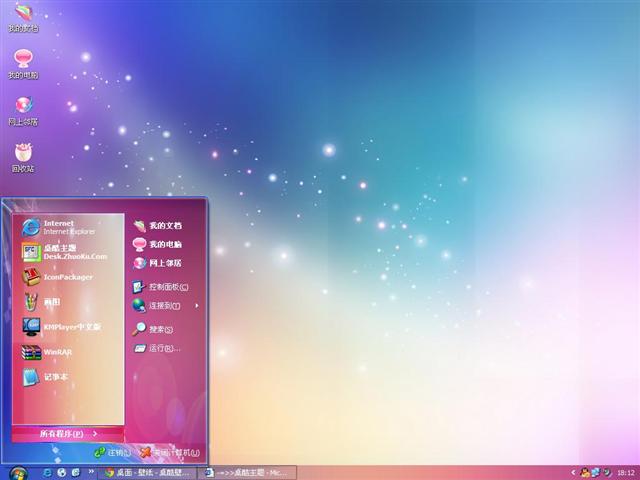This screenshot has width=640, height=480.
Task: Expand 所有程序(P) all programs list
Action: point(68,434)
